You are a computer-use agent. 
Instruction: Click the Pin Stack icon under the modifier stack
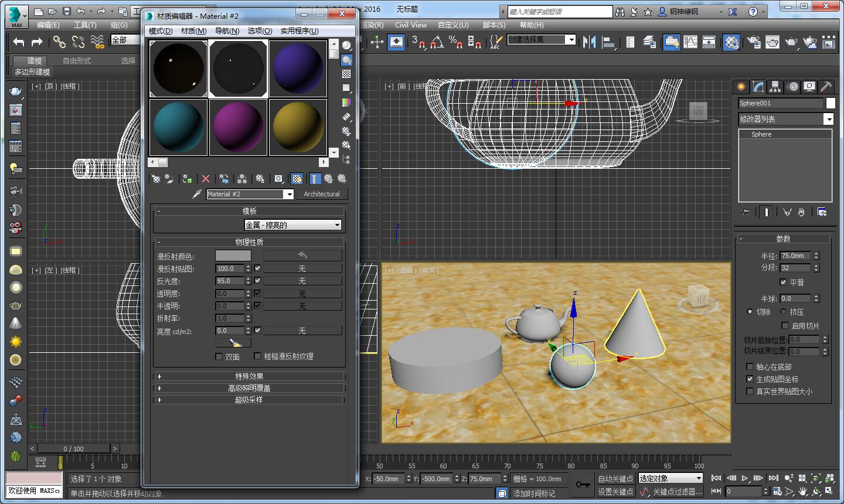point(745,211)
